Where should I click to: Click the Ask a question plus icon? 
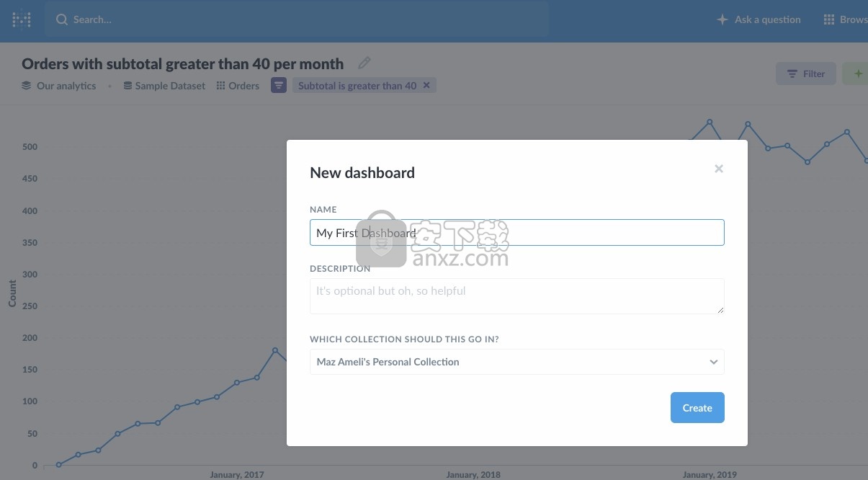pos(722,19)
